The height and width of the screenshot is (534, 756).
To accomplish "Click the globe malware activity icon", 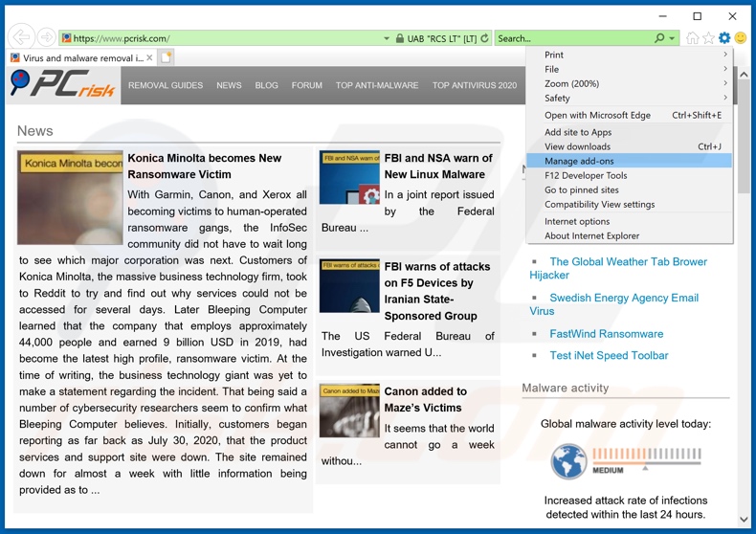I will [569, 460].
